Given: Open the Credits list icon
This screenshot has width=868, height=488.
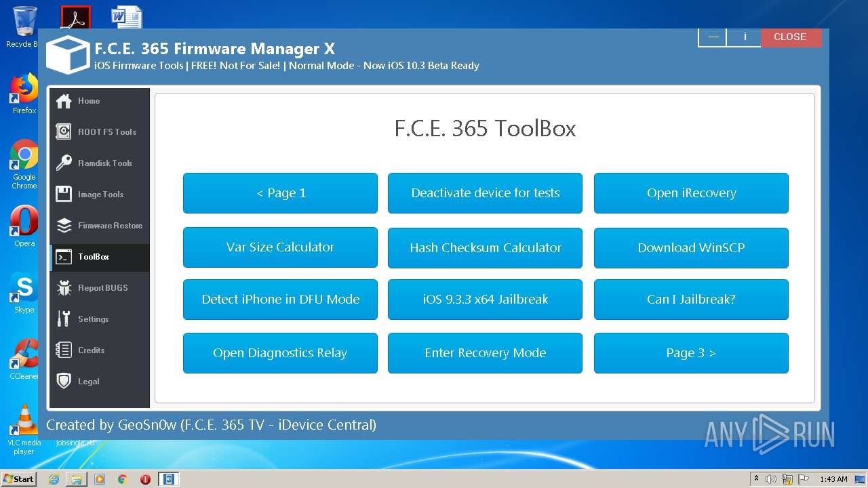Looking at the screenshot, I should click(64, 350).
